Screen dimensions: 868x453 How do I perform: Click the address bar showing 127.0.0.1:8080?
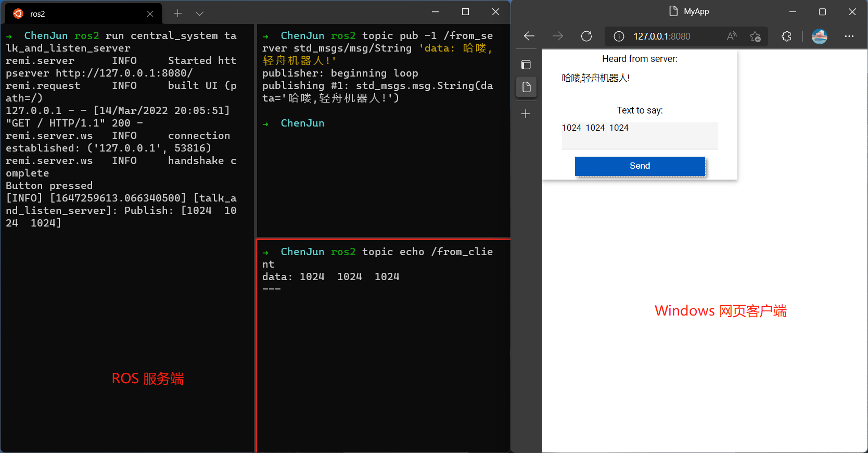pos(686,36)
